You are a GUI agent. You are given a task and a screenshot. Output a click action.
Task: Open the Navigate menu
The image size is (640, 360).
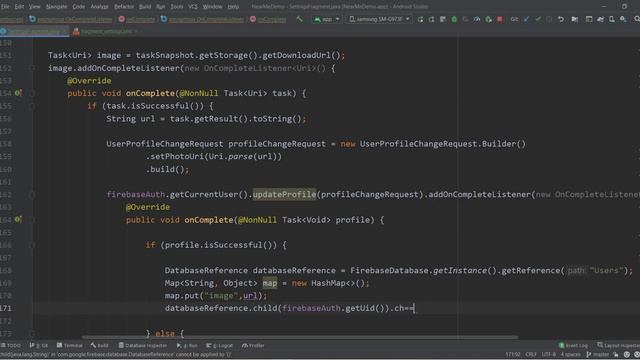[x=56, y=7]
